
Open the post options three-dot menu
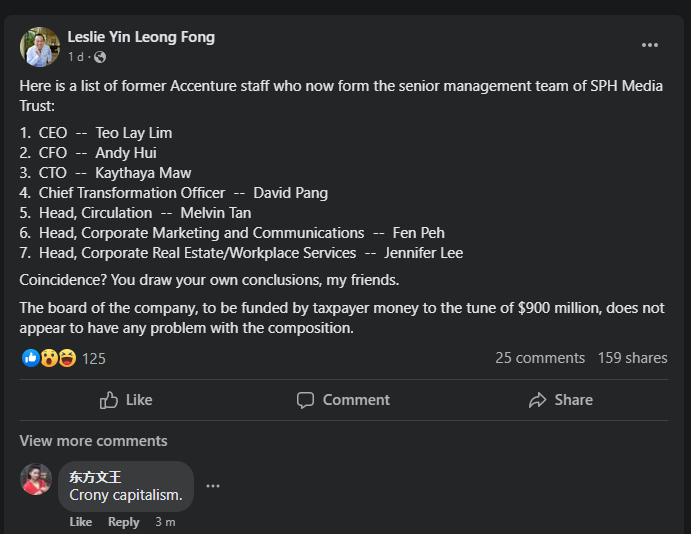click(x=650, y=45)
